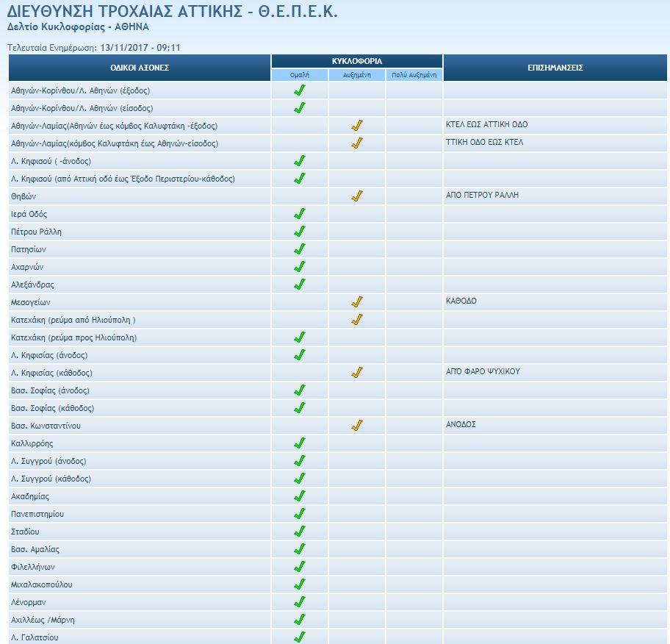Click orange checkmark in Μεσογείων row
This screenshot has width=670, height=644.
pos(357,302)
